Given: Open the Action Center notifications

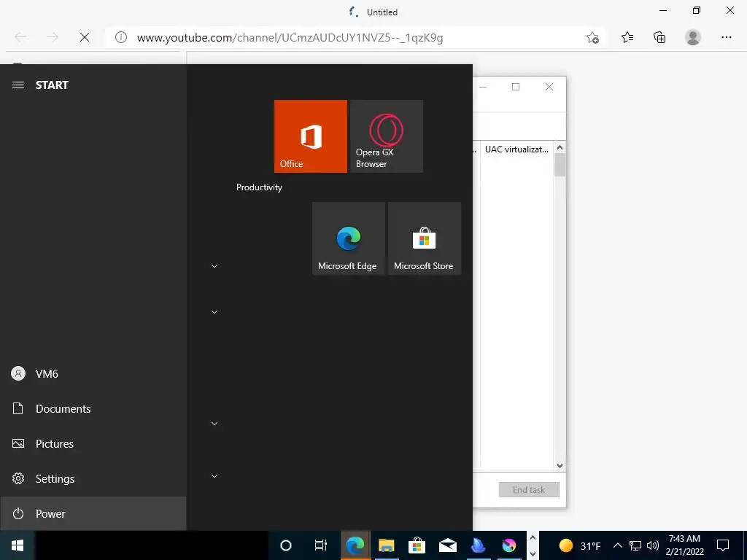Looking at the screenshot, I should (x=723, y=545).
